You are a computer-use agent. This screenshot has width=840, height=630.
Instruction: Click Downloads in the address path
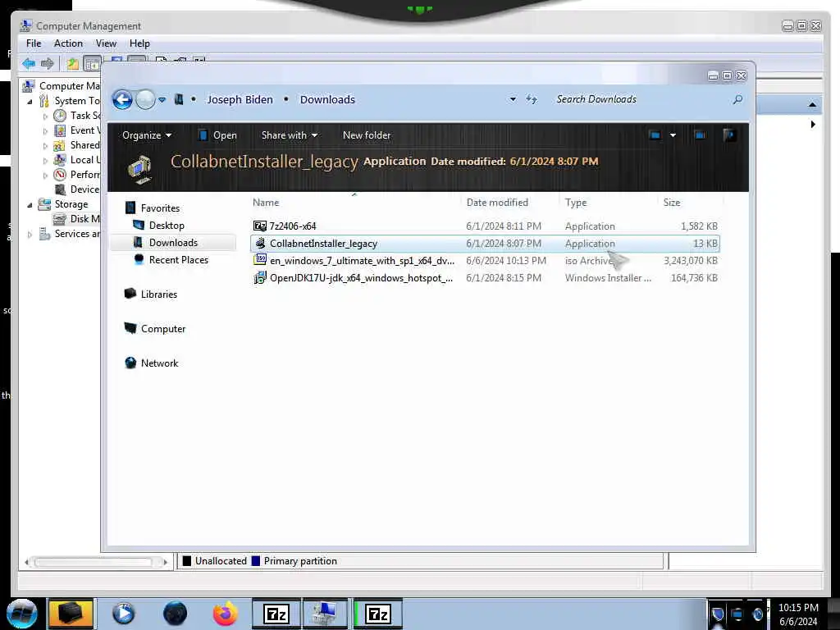point(327,99)
